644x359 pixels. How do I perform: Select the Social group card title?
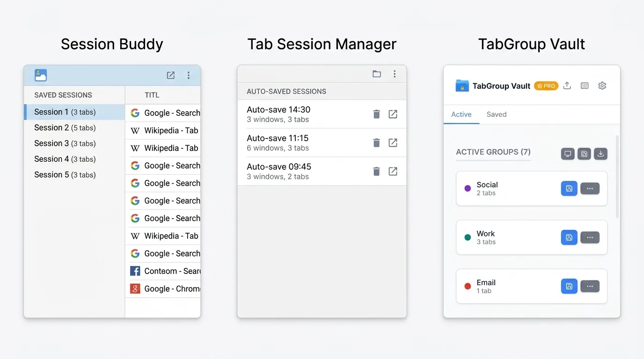[487, 185]
